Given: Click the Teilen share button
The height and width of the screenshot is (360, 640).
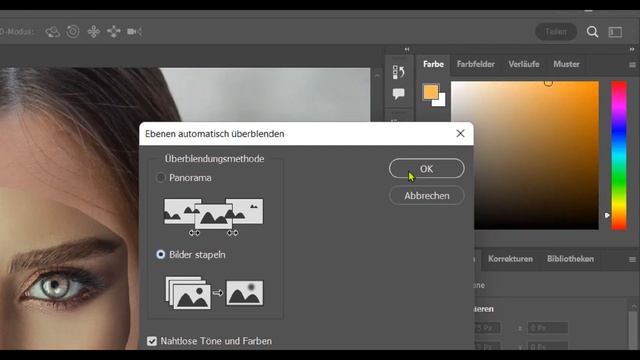Looking at the screenshot, I should coord(556,31).
